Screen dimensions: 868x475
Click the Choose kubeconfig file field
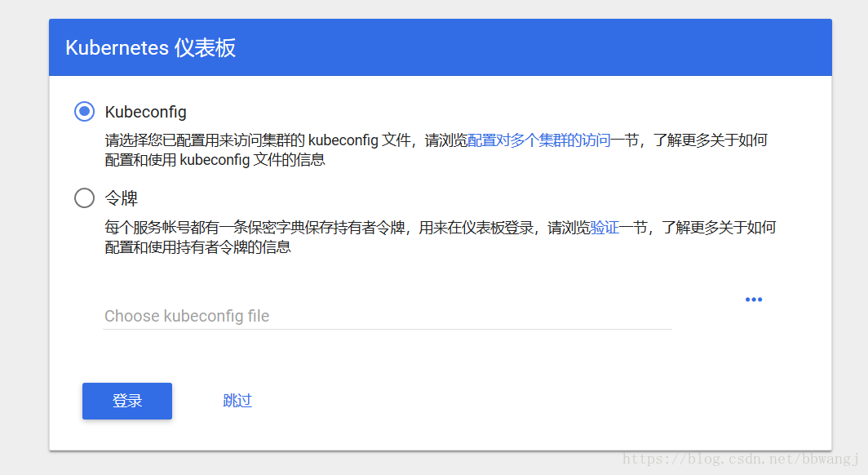(x=387, y=316)
